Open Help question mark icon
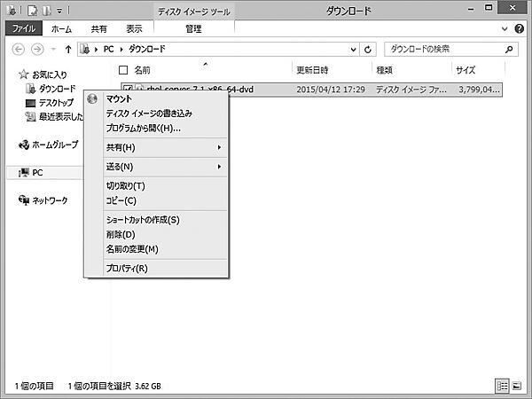532x399 pixels. click(x=519, y=29)
